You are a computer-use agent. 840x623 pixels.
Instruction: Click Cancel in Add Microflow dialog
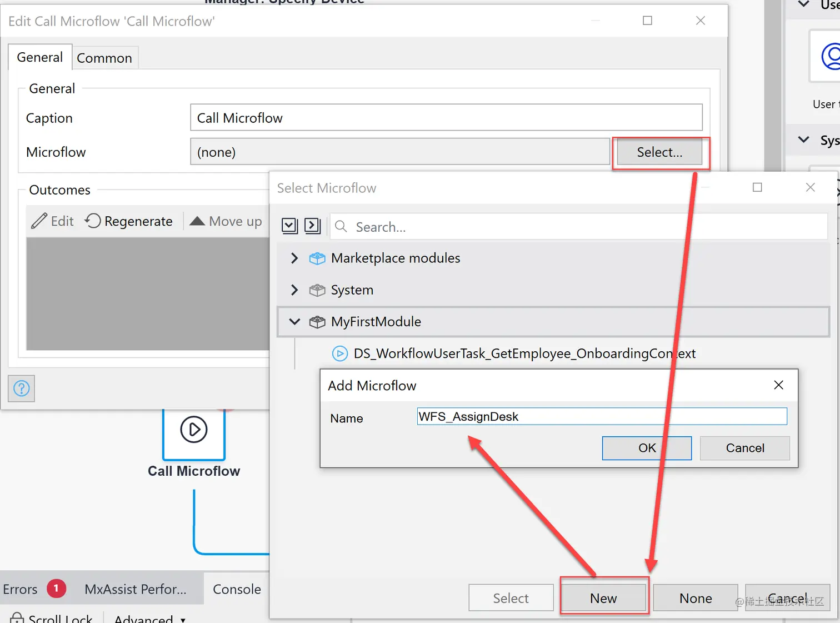click(745, 448)
